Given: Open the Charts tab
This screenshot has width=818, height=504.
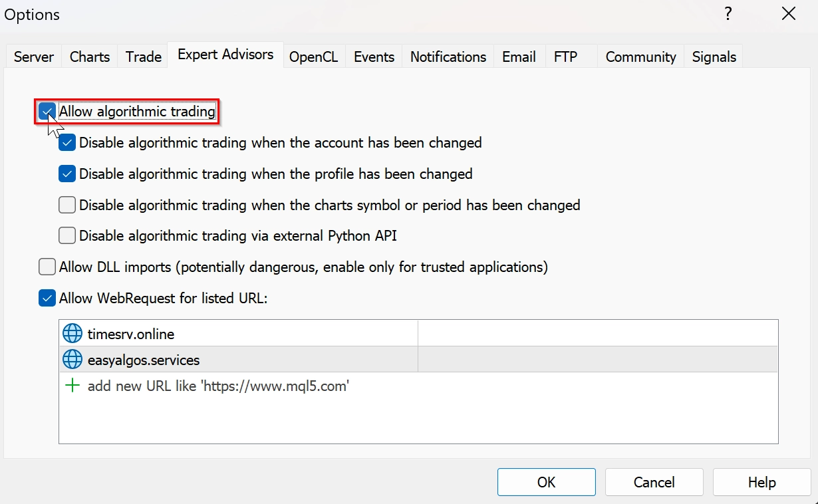Looking at the screenshot, I should 90,57.
